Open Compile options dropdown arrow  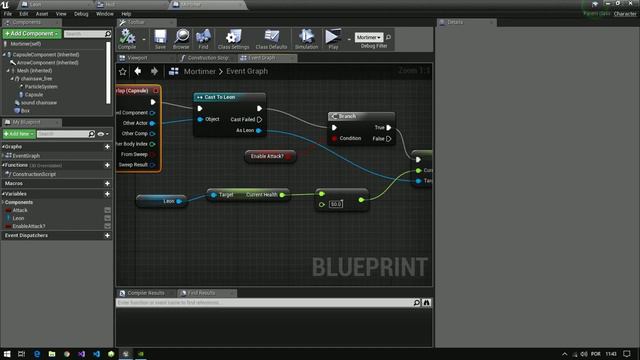(x=144, y=40)
